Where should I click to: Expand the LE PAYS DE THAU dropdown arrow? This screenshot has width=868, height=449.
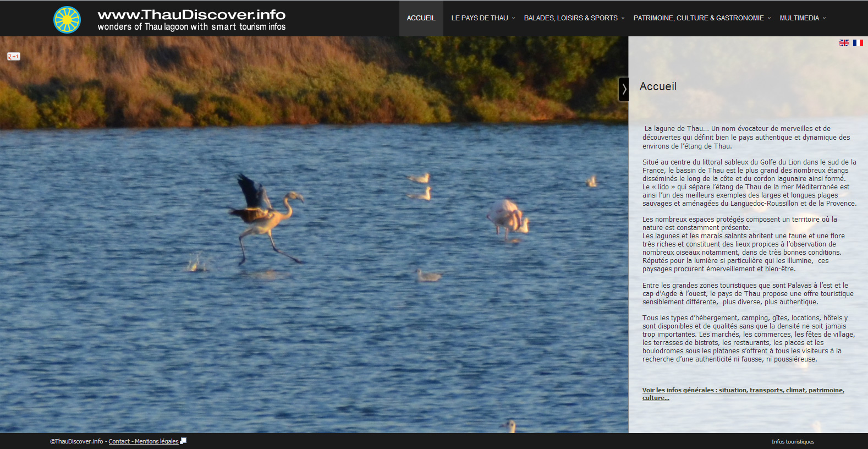(x=514, y=19)
